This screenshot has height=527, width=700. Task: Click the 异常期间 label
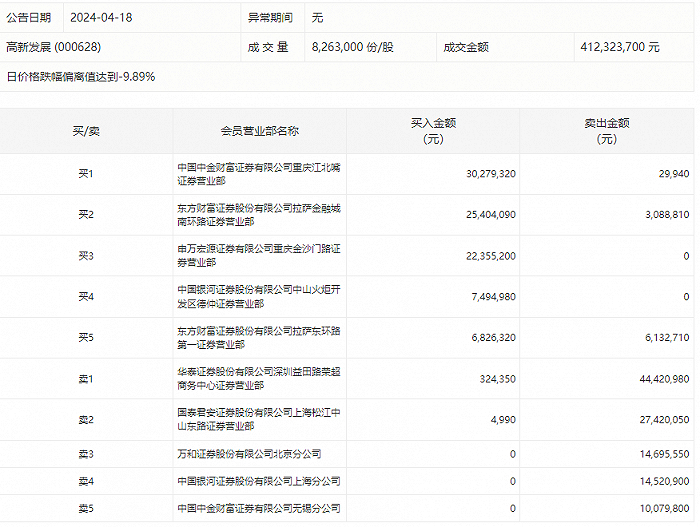pyautogui.click(x=270, y=17)
